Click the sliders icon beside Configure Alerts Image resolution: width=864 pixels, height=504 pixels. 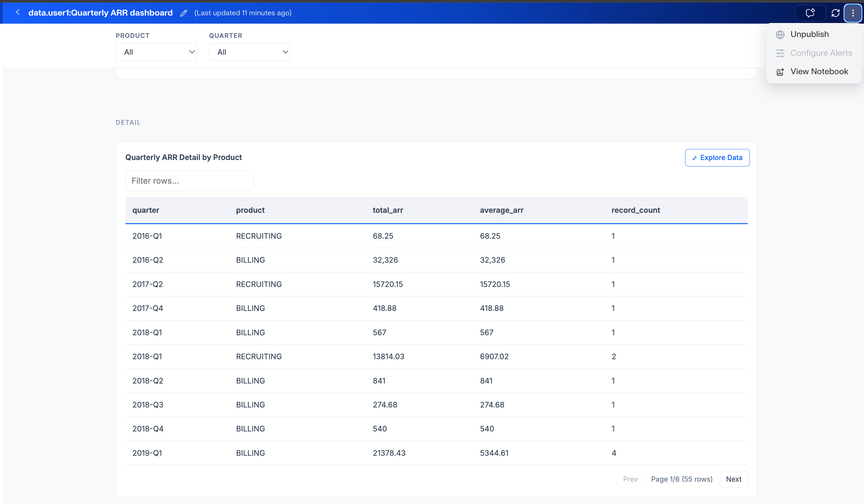[x=780, y=53]
